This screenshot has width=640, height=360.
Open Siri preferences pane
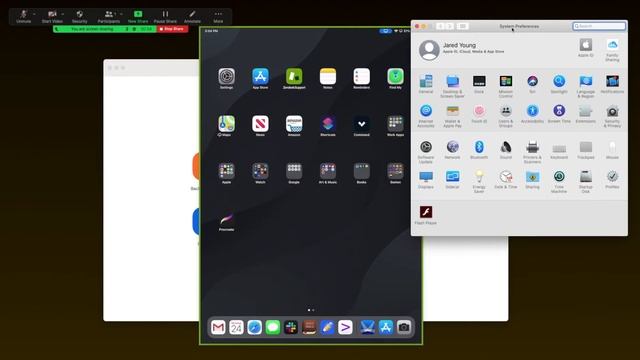[532, 84]
